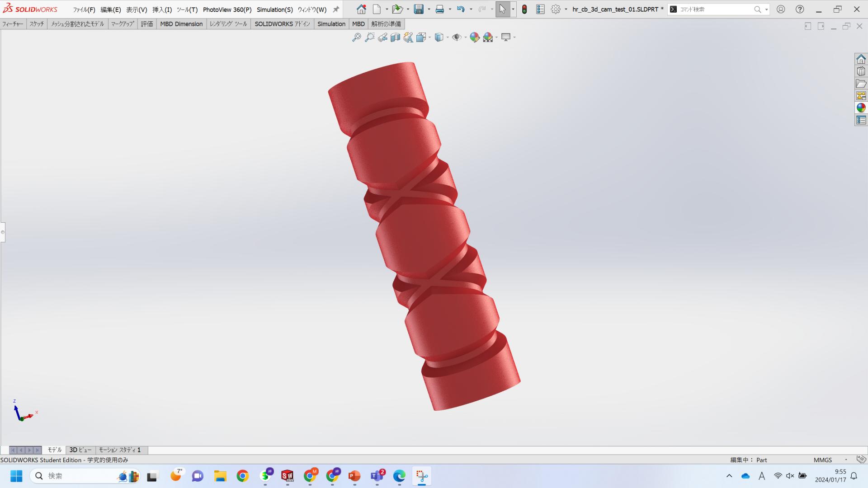Open the PhotoView 360(P) menu
The height and width of the screenshot is (488, 868).
pyautogui.click(x=227, y=9)
